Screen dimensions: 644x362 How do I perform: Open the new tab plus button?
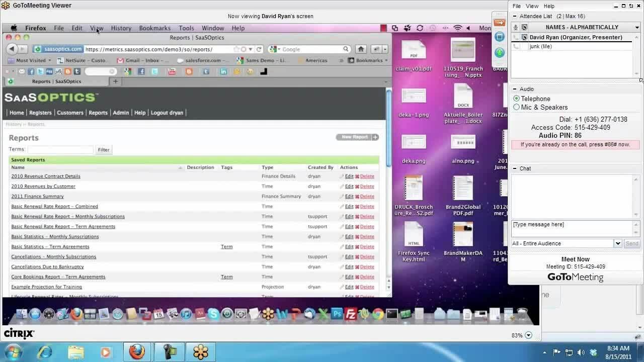(115, 81)
